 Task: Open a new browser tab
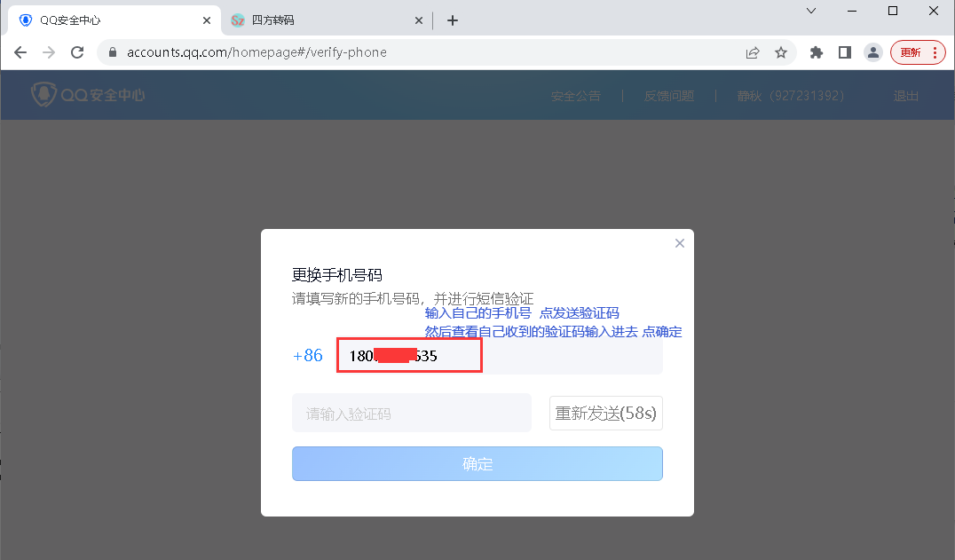pyautogui.click(x=453, y=20)
